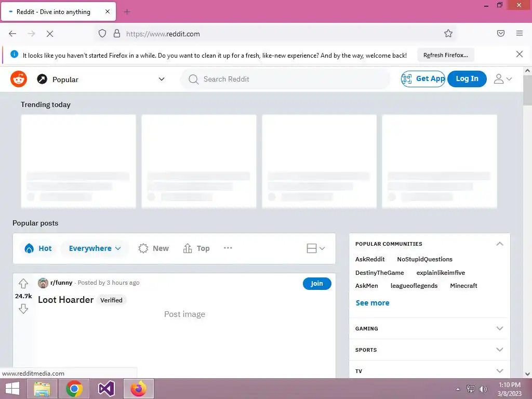This screenshot has width=532, height=399.
Task: Open a new tab with plus button
Action: coord(127,12)
